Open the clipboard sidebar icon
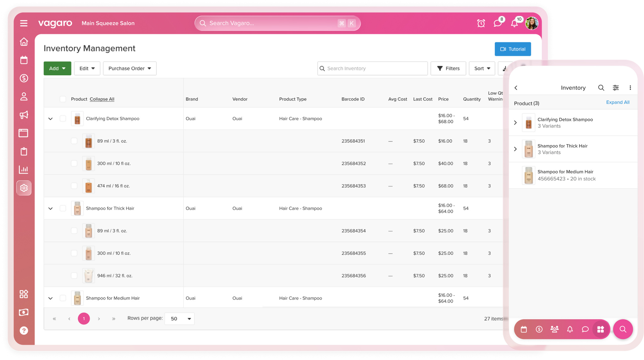This screenshot has height=360, width=644. (24, 151)
